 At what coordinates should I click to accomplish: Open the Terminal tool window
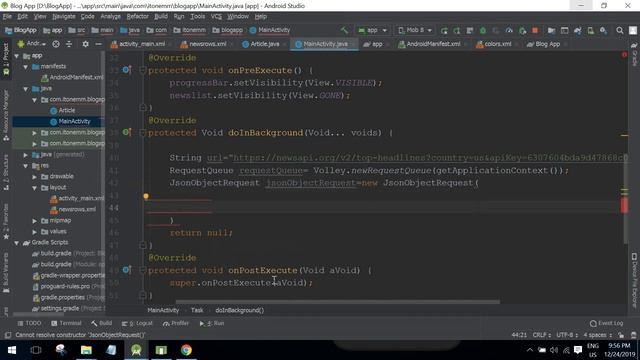pyautogui.click(x=66, y=323)
